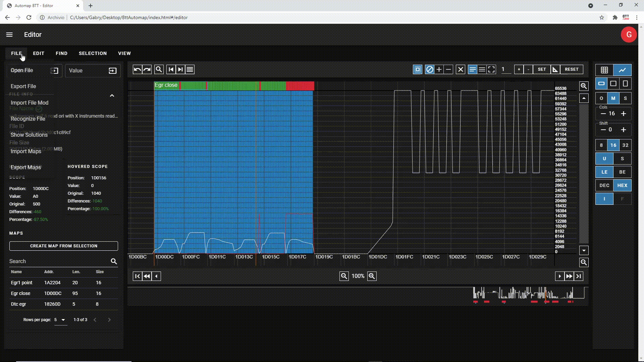Select S display mode

626,98
